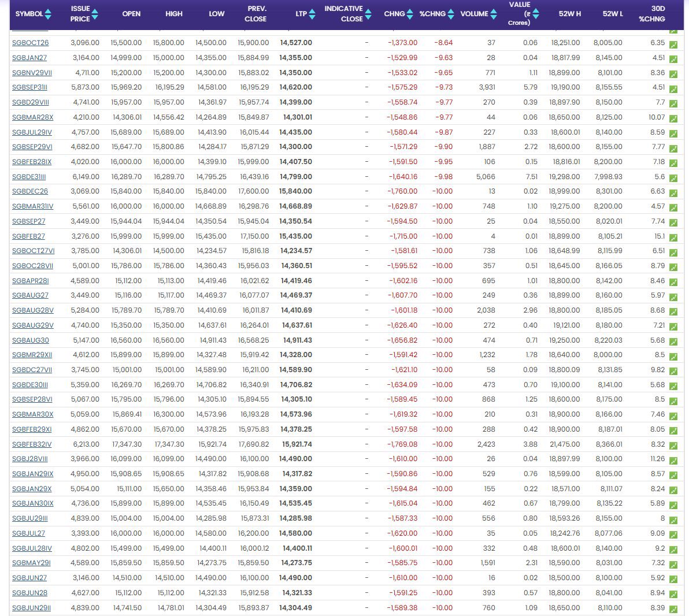This screenshot has height=616, width=689.
Task: Click the 52W H column header
Action: pos(570,14)
